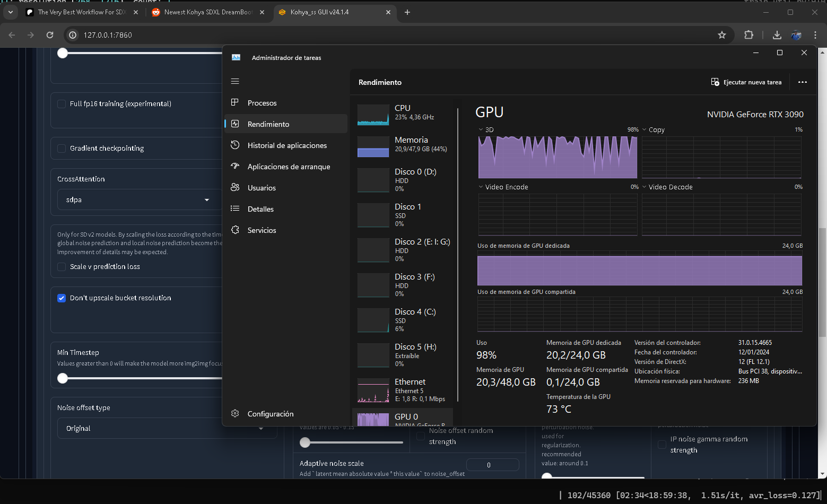Uncheck Don't upscale bucket resolution
Screen dimensions: 827x504
click(x=62, y=298)
